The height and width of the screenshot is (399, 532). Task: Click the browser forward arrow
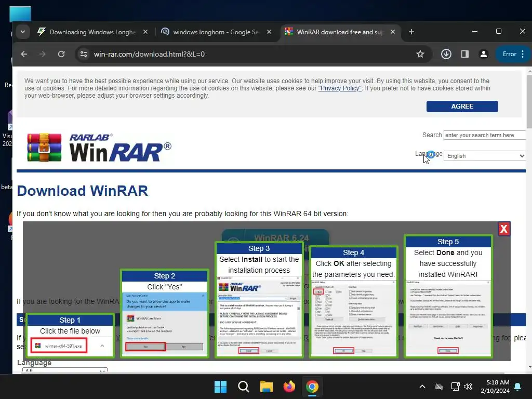click(43, 54)
